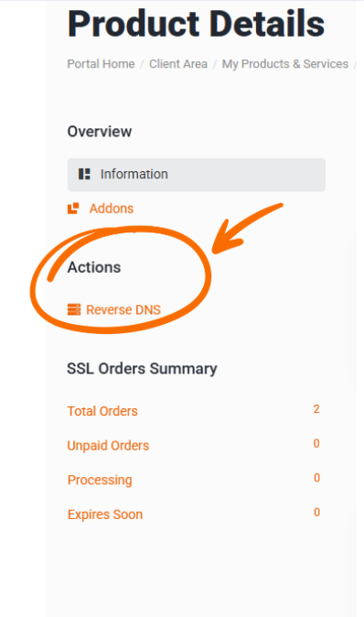View Unpaid Orders list
The width and height of the screenshot is (364, 617).
pos(108,446)
